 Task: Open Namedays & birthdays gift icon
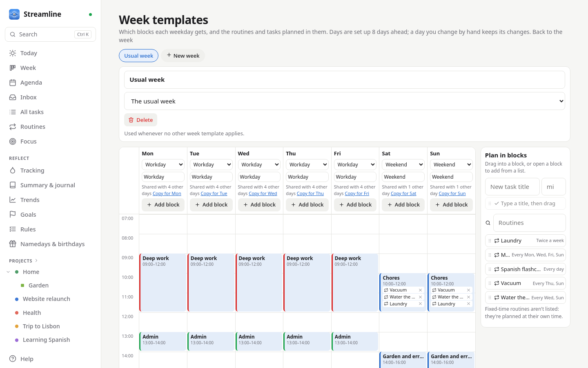(13, 244)
